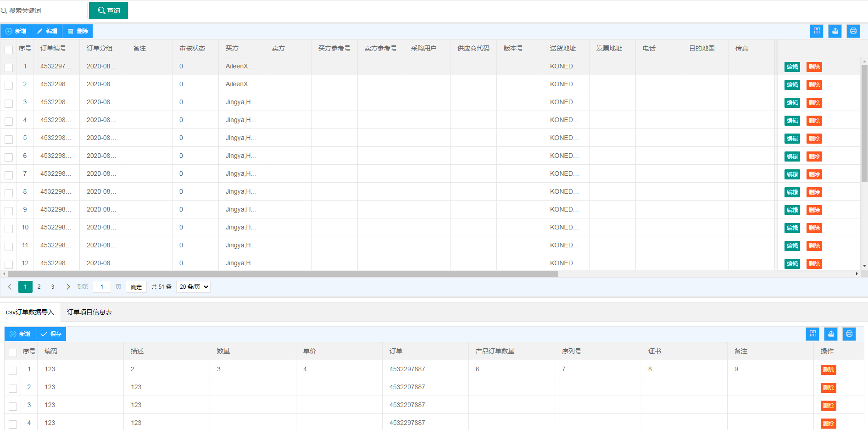Toggle select-all checkbox in orders table header
The image size is (868, 430).
(x=9, y=50)
